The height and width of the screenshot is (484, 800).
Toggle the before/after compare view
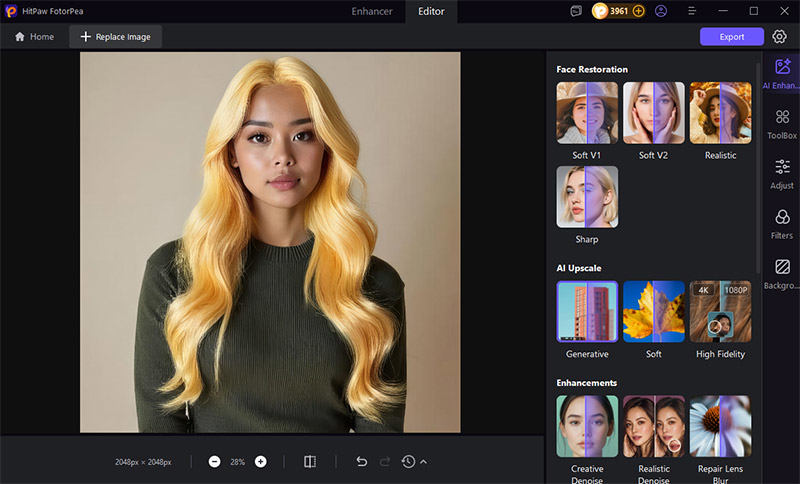[310, 462]
